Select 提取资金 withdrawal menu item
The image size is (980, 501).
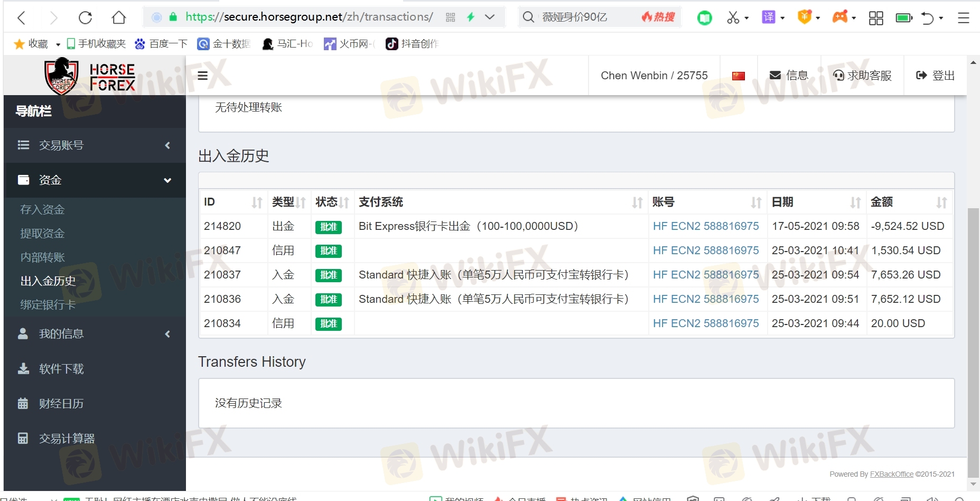coord(42,234)
